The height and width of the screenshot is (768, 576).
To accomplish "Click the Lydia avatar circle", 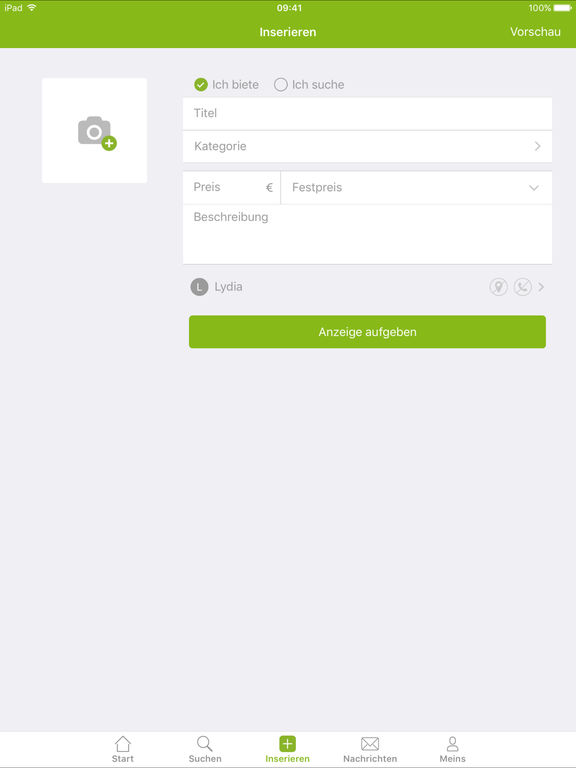I will click(199, 287).
